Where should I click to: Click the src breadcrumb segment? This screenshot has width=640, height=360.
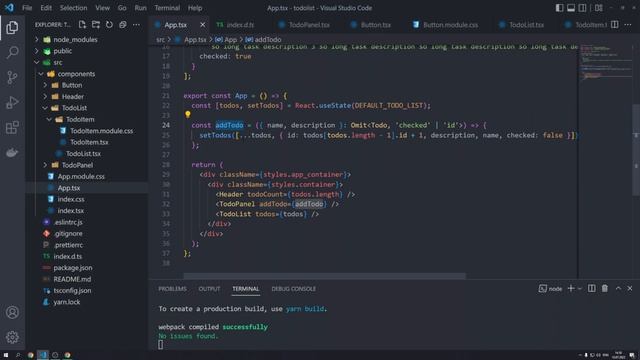coord(160,40)
